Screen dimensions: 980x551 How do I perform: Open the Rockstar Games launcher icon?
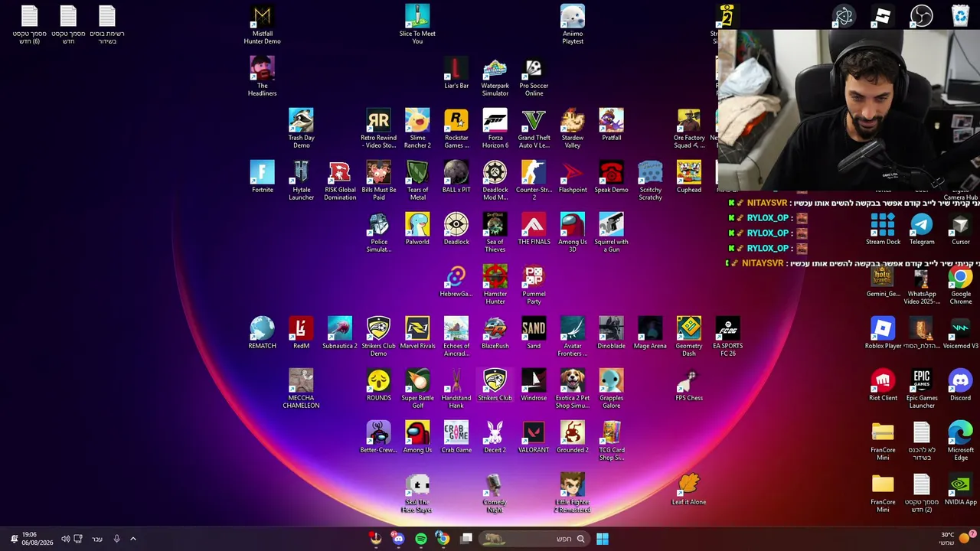coord(456,129)
